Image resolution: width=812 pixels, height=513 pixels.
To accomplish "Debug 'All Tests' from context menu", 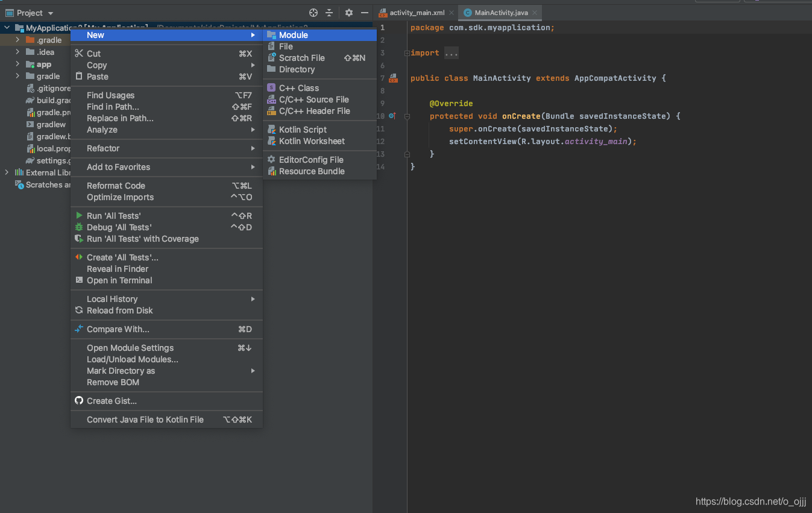I will 166,227.
